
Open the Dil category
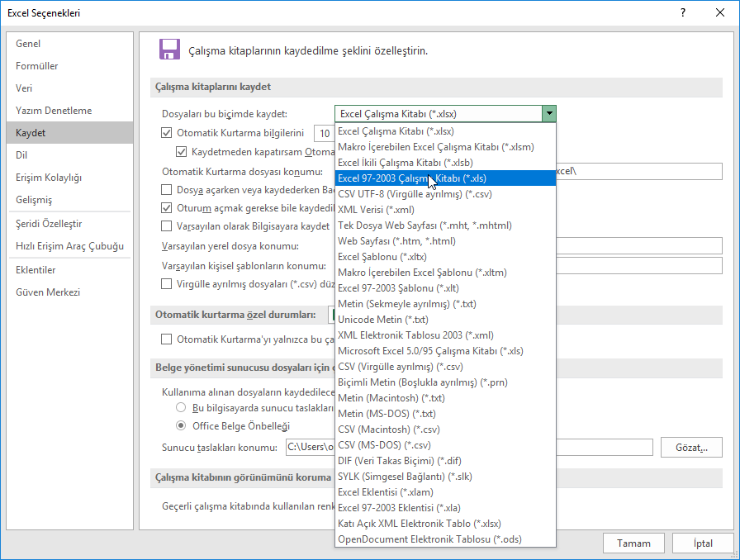[x=70, y=155]
